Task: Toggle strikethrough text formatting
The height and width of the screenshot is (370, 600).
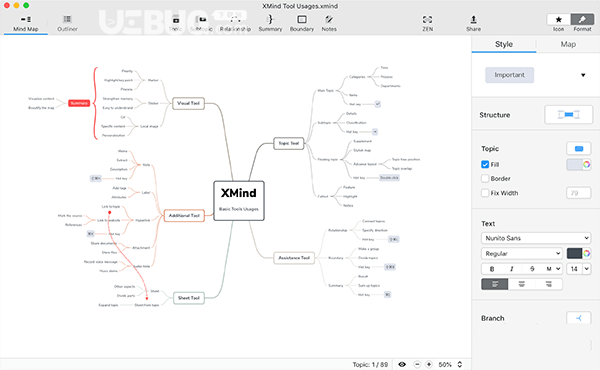Action: [x=532, y=269]
